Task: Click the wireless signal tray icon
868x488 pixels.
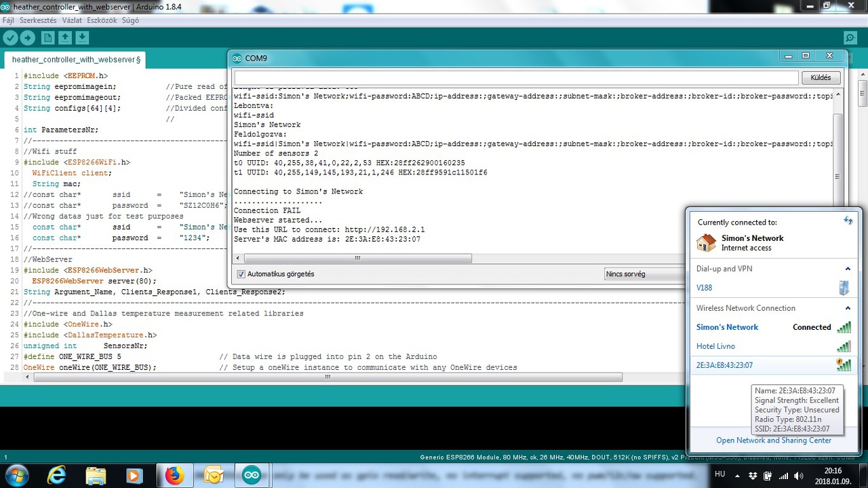Action: pos(783,476)
